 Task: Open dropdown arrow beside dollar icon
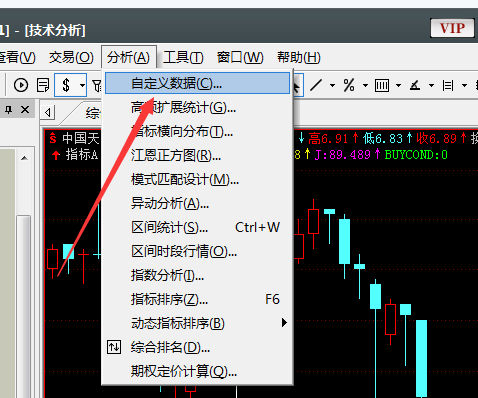pos(82,85)
